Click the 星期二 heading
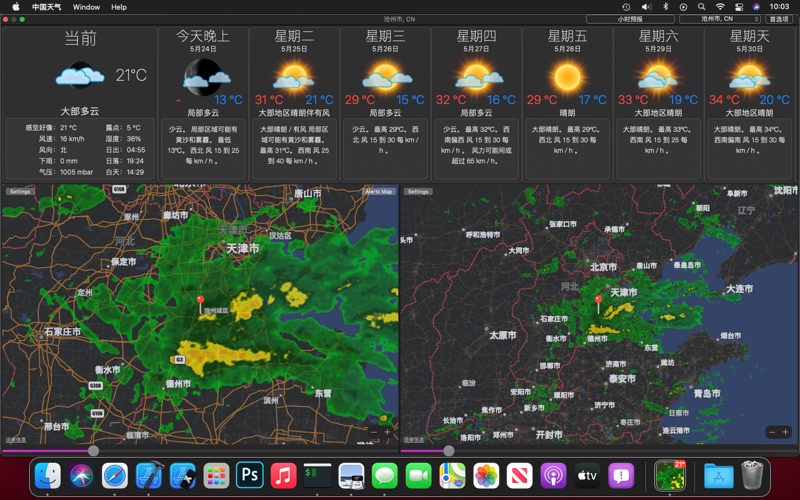The width and height of the screenshot is (800, 500). tap(294, 36)
